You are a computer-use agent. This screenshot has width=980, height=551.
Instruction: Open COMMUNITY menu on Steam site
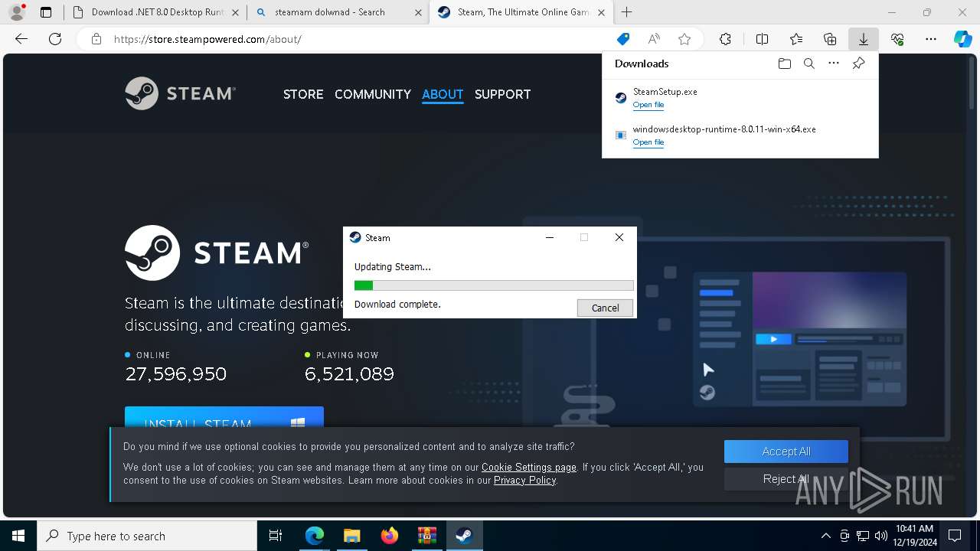(373, 94)
